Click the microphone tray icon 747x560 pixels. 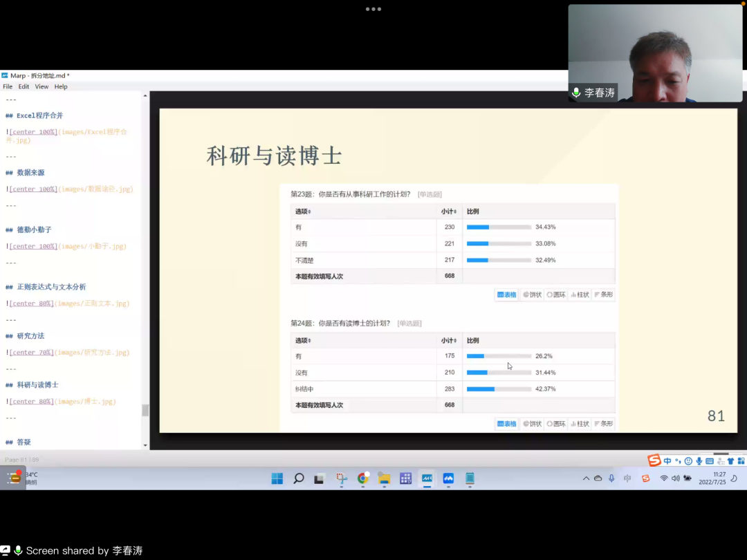pyautogui.click(x=611, y=478)
